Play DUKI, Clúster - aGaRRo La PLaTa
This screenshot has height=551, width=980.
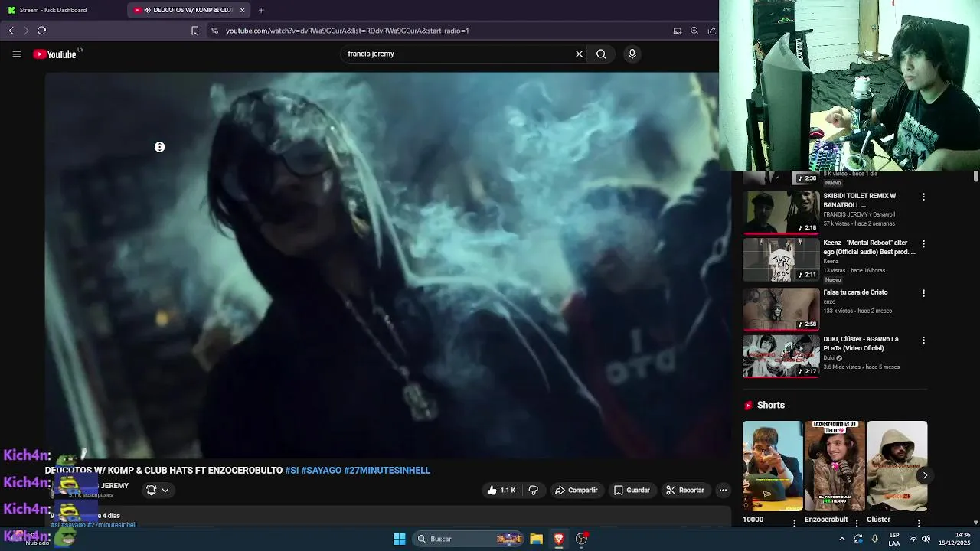point(781,355)
